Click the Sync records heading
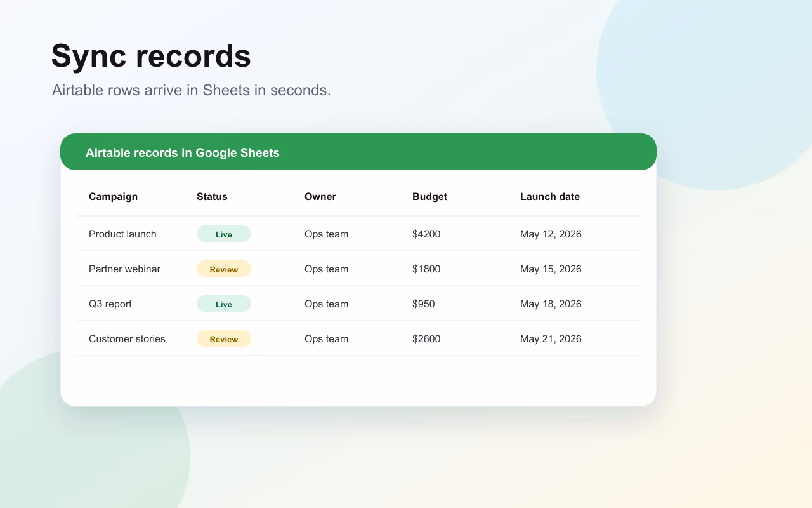 click(151, 56)
